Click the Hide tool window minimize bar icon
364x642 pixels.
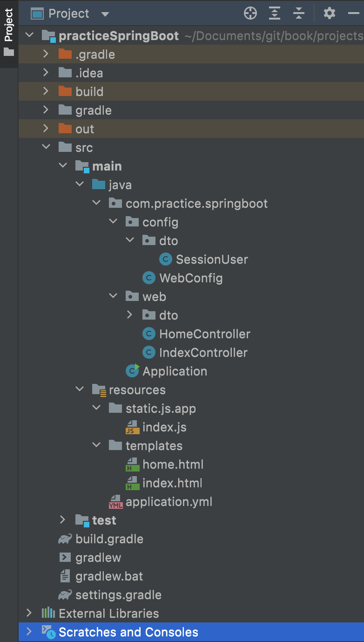click(355, 14)
